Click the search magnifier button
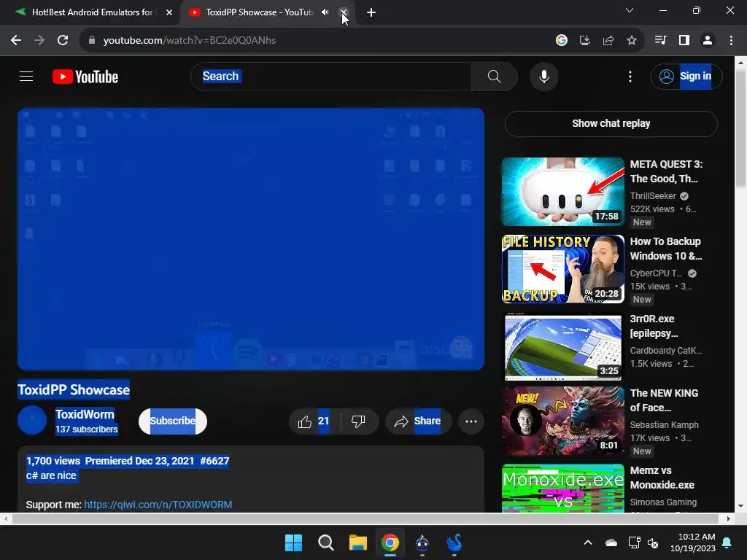The height and width of the screenshot is (560, 747). click(x=494, y=76)
